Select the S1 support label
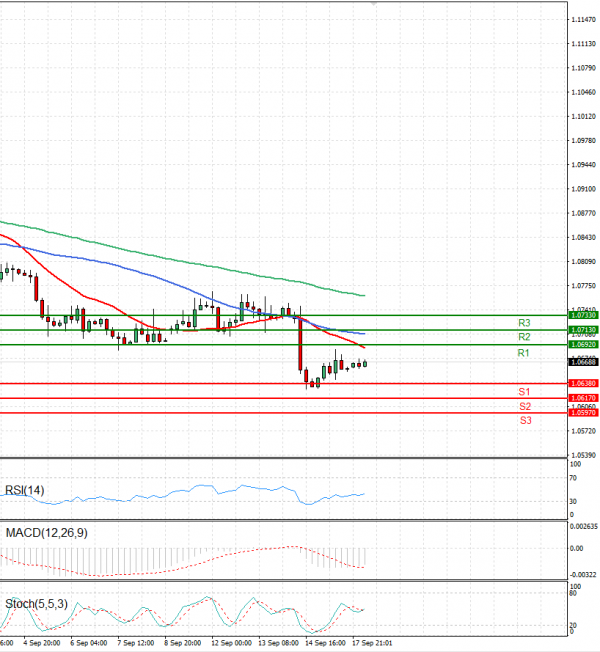Viewport: 600px width, 652px height. click(524, 392)
